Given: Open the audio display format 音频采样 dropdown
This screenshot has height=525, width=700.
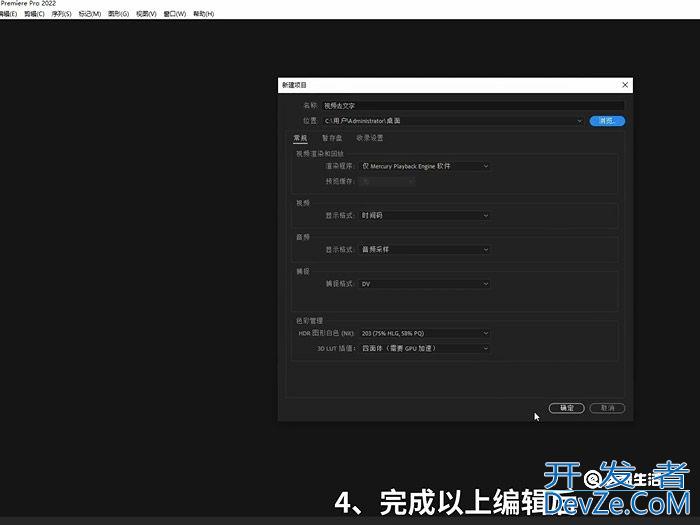Looking at the screenshot, I should [424, 250].
